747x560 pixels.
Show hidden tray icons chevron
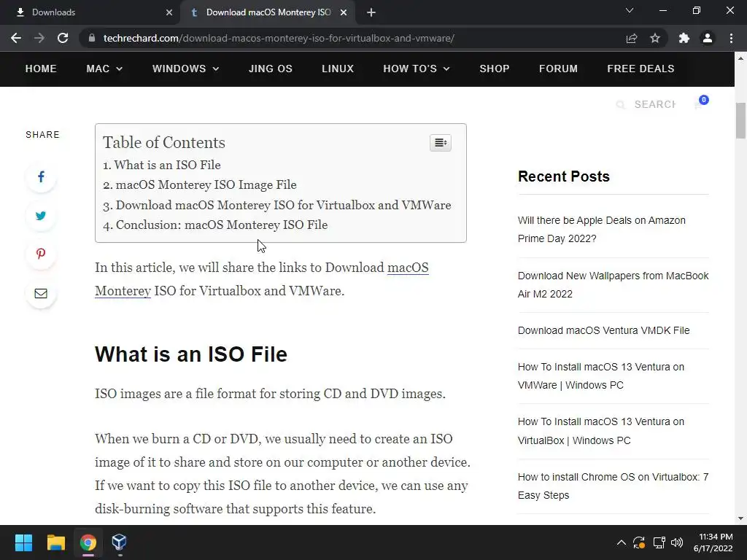click(x=622, y=542)
